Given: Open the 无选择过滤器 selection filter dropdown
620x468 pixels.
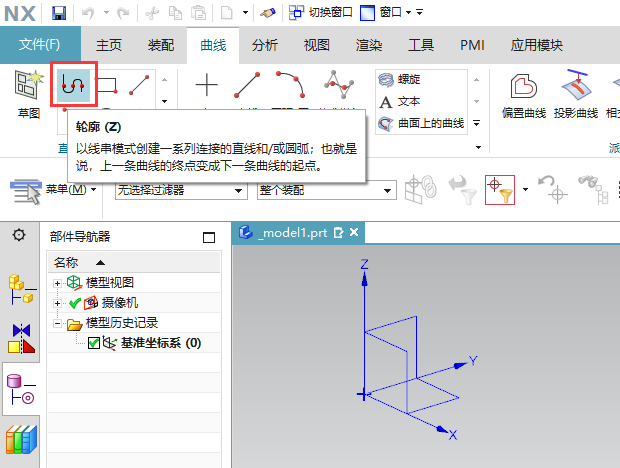Looking at the screenshot, I should coord(181,191).
